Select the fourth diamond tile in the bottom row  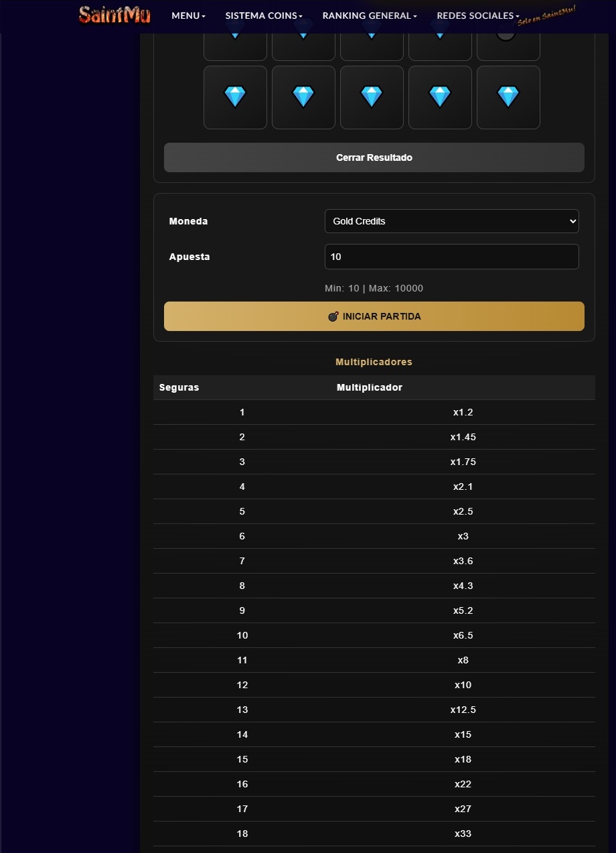[x=440, y=97]
